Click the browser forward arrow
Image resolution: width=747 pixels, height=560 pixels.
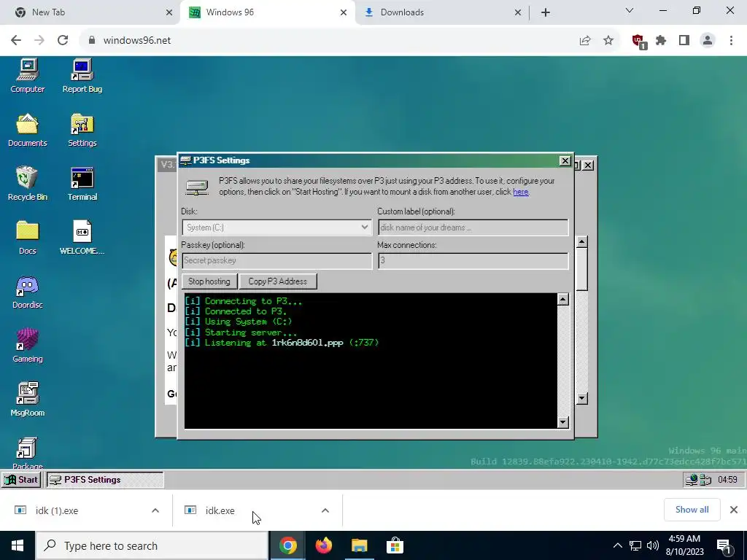click(x=39, y=41)
